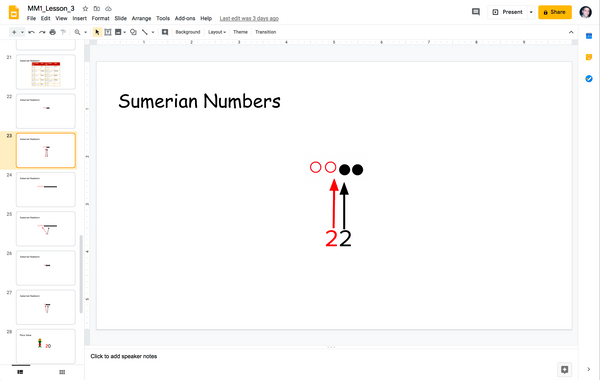Image resolution: width=600 pixels, height=380 pixels.
Task: Open the Explore button at bottom right
Action: click(x=564, y=370)
